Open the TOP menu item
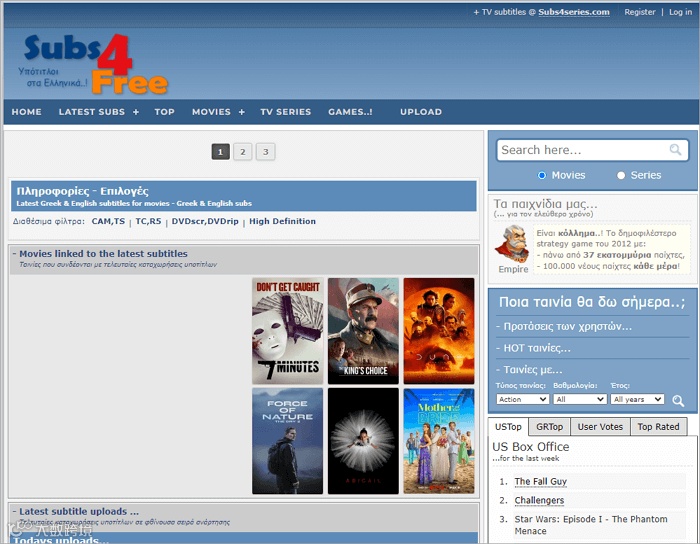Screen dimensions: 700x544 [164, 112]
